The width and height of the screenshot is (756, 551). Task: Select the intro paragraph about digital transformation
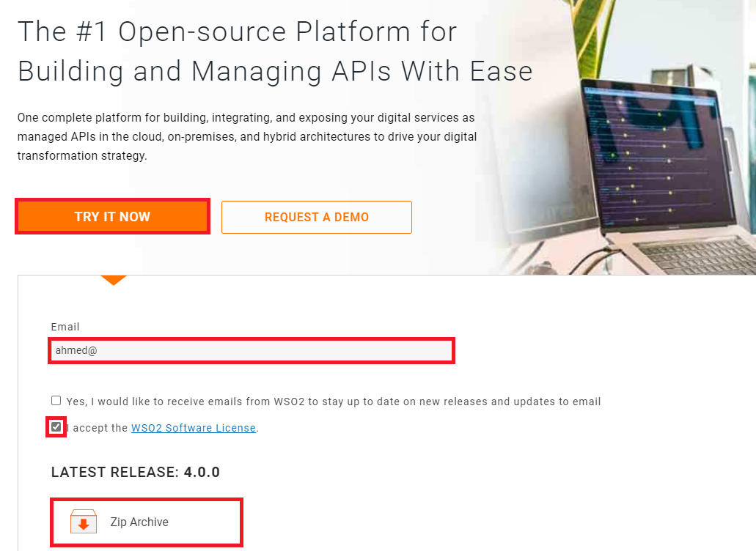[246, 136]
